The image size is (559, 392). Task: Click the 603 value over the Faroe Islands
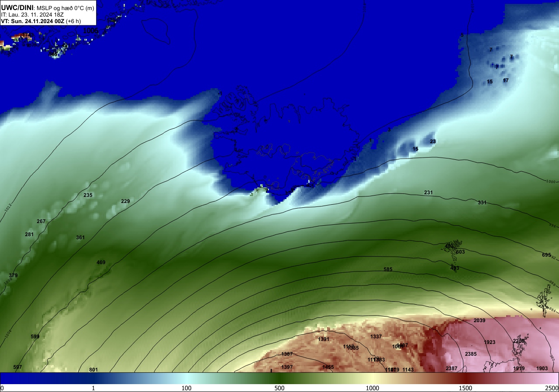tap(460, 252)
